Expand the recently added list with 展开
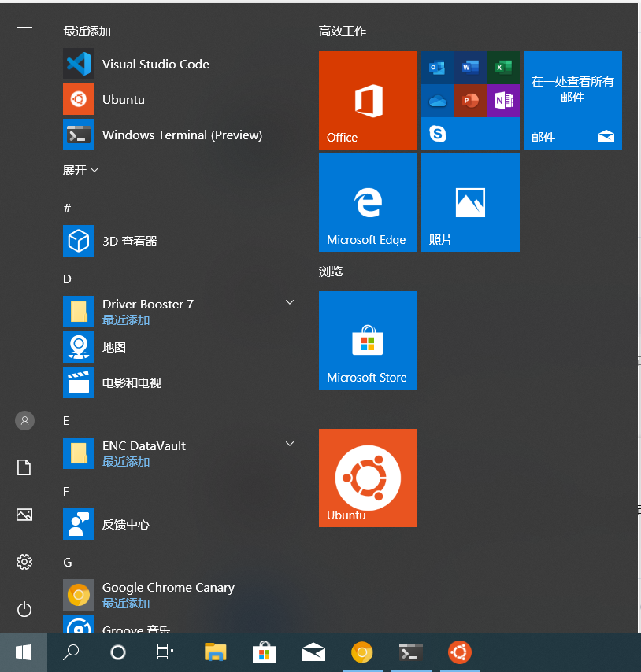This screenshot has width=641, height=672. coord(80,170)
